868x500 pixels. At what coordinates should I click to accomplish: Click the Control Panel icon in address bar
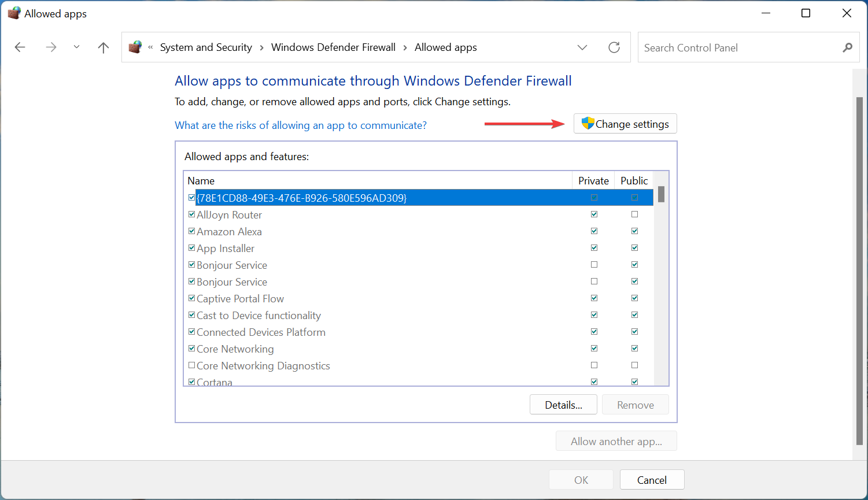[x=135, y=47]
